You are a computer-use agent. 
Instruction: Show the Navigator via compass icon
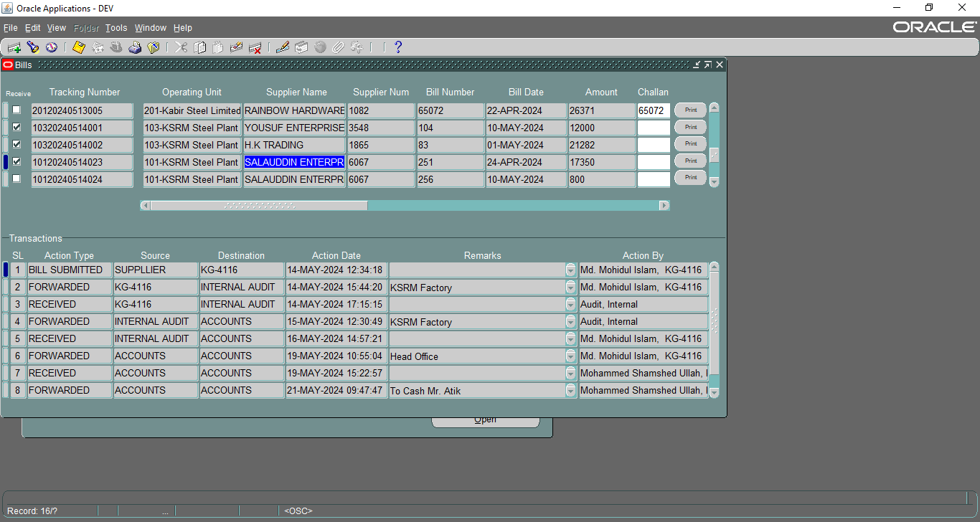52,47
